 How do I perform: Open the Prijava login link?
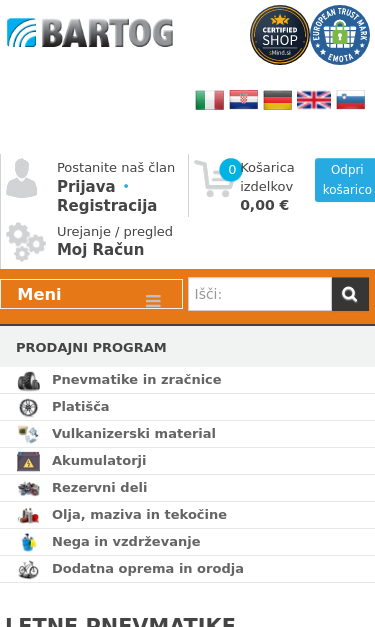point(86,186)
